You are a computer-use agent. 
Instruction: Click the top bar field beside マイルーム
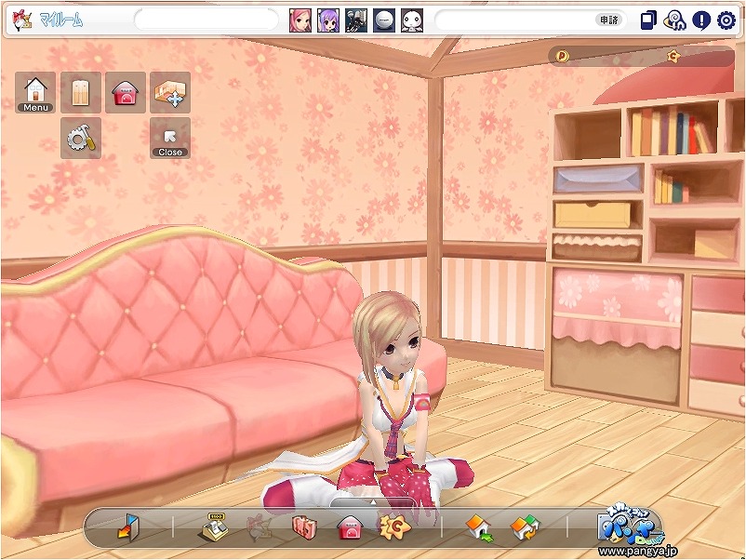pos(206,20)
